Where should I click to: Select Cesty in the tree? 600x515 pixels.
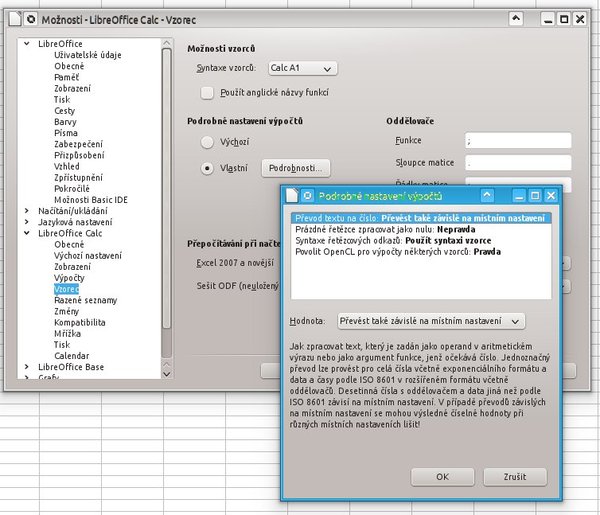(64, 111)
